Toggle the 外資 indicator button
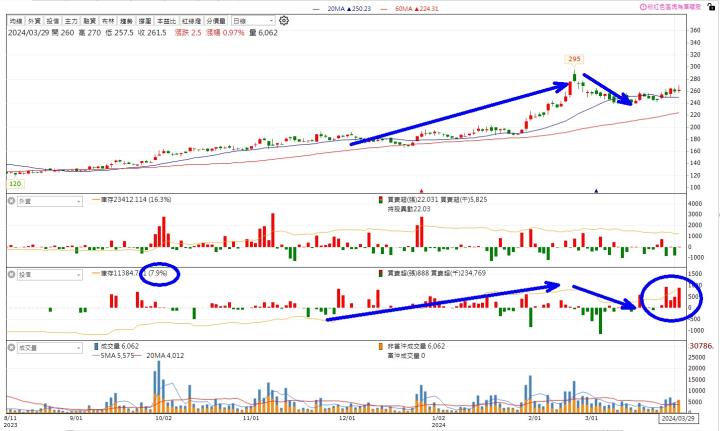This screenshot has width=720, height=431. (34, 21)
